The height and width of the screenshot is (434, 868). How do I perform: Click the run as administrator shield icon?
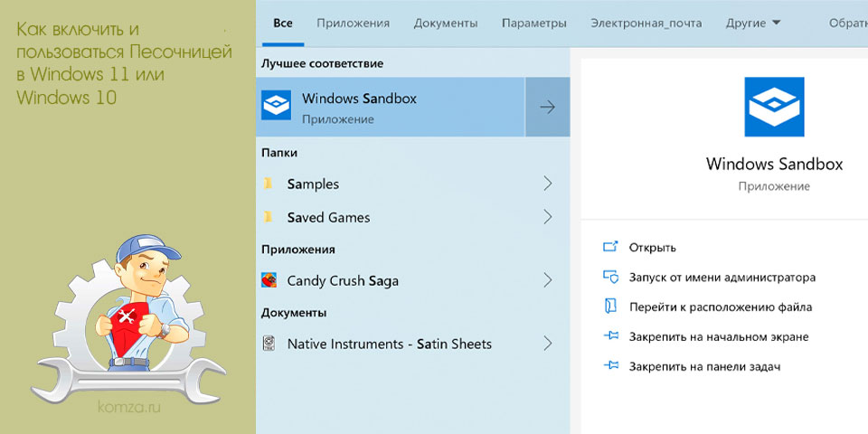tap(610, 277)
